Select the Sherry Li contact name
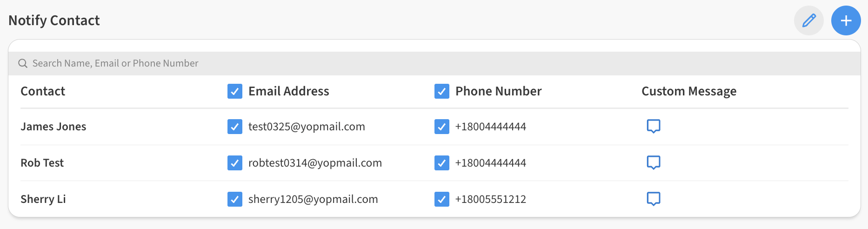Viewport: 868px width, 229px height. (x=43, y=199)
